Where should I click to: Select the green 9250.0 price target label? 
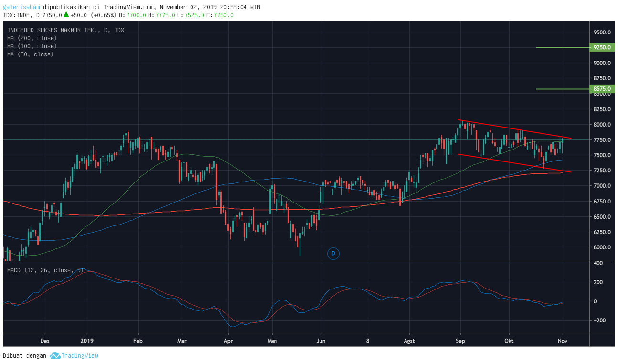click(x=602, y=48)
